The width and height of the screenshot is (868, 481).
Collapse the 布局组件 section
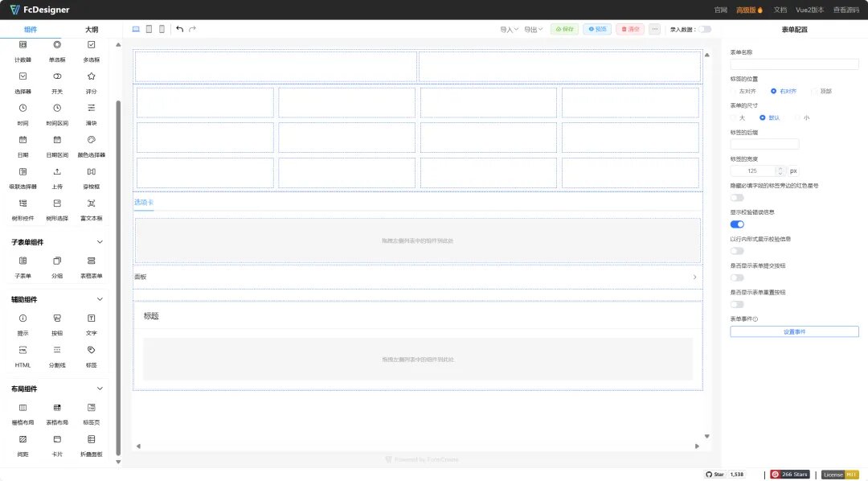(100, 388)
